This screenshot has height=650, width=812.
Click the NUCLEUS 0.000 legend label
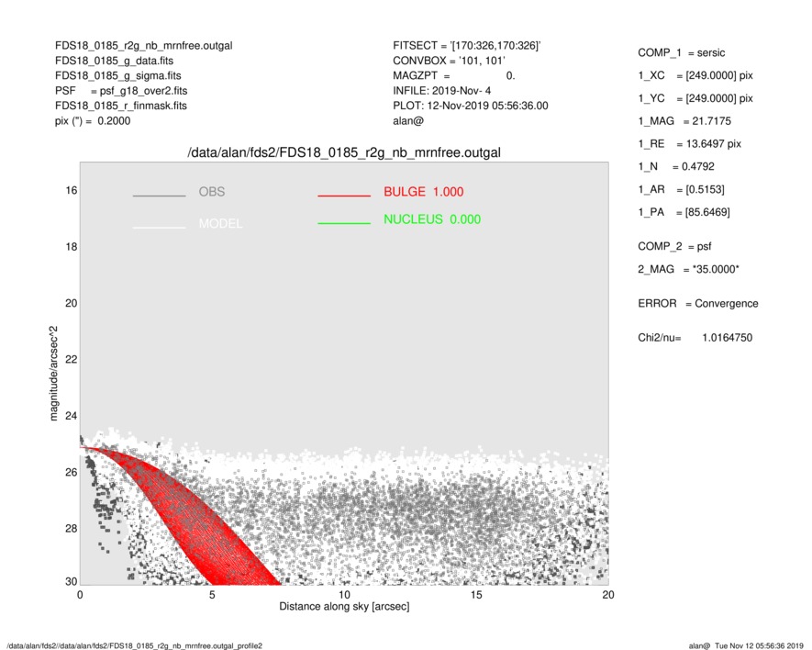coord(432,219)
